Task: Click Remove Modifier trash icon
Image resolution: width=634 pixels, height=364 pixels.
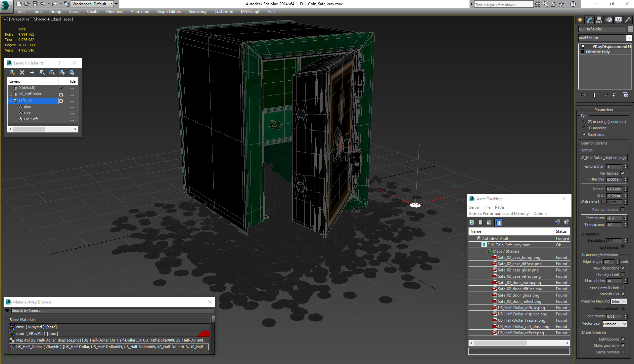Action: [x=614, y=95]
